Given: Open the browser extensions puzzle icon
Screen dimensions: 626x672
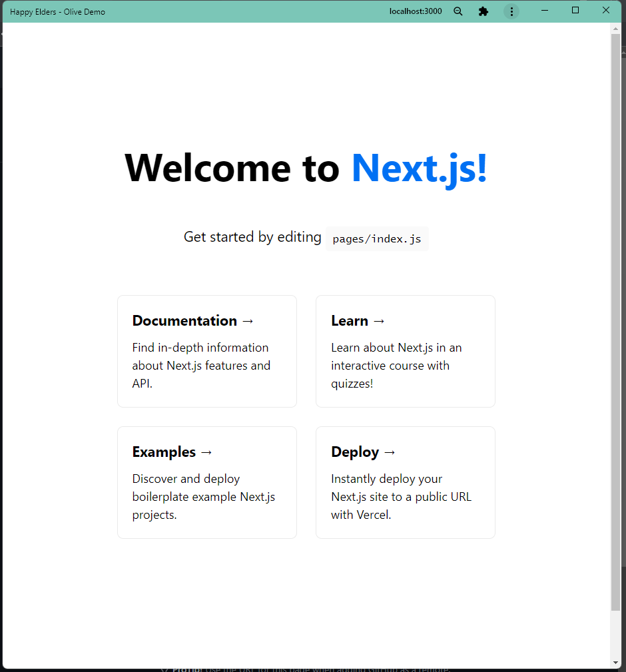Looking at the screenshot, I should click(x=483, y=11).
